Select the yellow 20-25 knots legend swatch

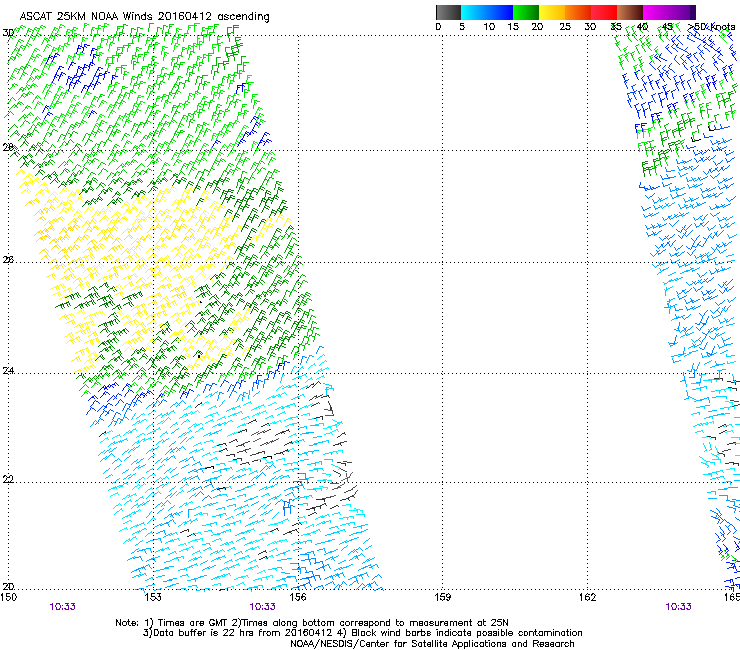[552, 12]
